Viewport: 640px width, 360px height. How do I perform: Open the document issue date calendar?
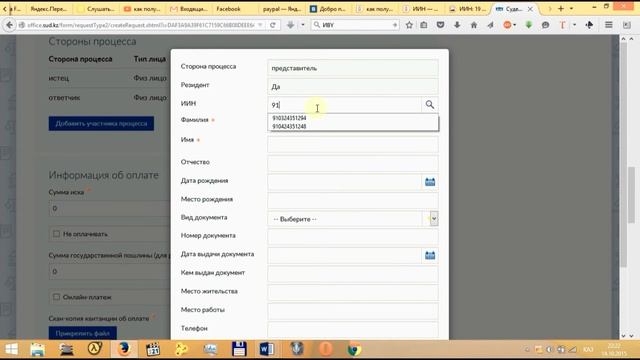[430, 255]
